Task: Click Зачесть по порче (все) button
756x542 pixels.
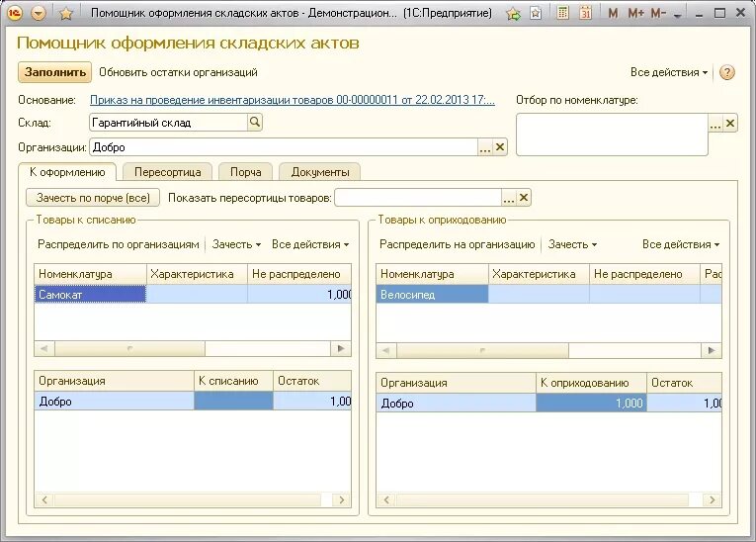Action: 93,198
